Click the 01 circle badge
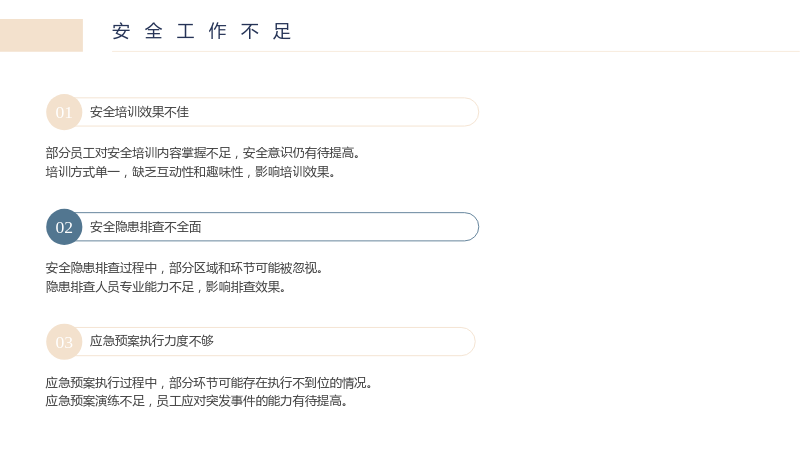The height and width of the screenshot is (450, 800). (x=64, y=112)
